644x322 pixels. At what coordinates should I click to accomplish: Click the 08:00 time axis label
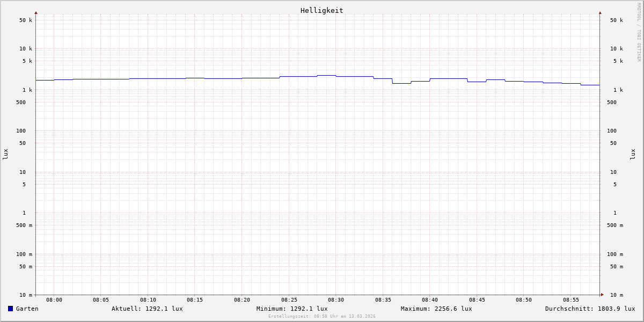click(x=54, y=300)
